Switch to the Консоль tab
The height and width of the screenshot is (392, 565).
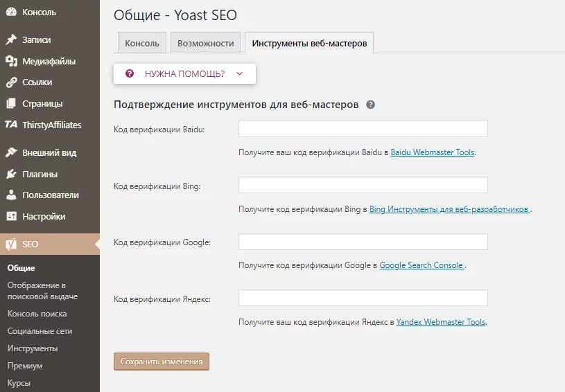click(142, 43)
